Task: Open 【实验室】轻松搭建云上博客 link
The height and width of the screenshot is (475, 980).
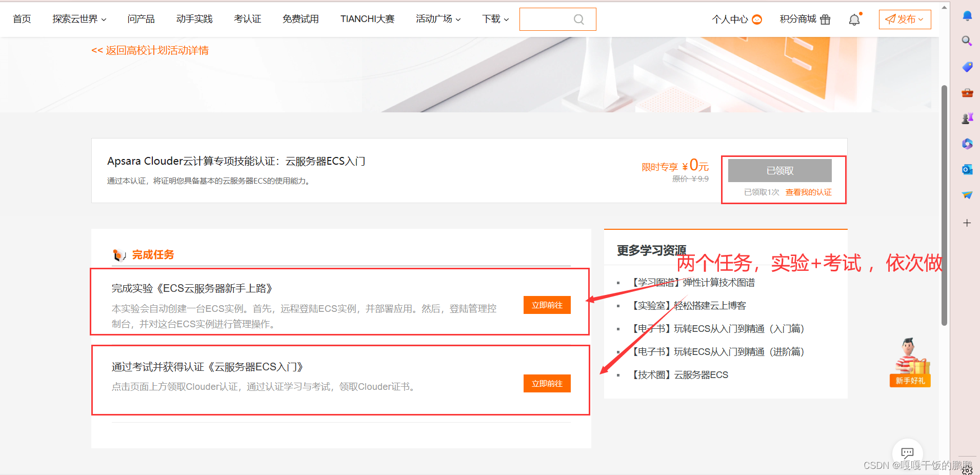Action: point(689,306)
